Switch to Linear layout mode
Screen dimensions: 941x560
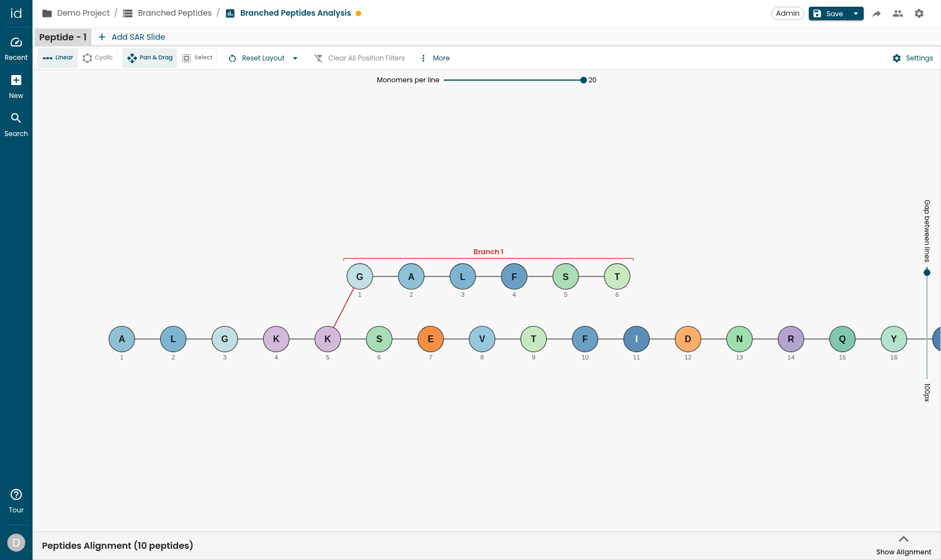[x=58, y=58]
